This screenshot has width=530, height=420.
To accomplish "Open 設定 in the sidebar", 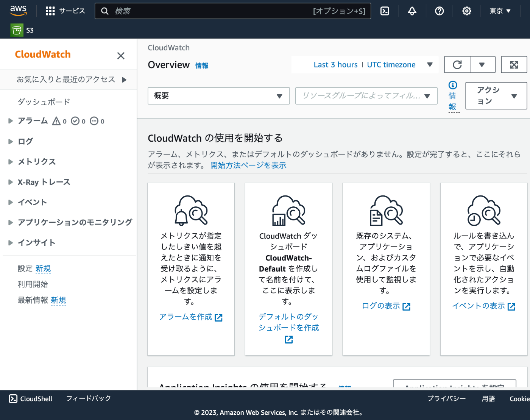I will tap(25, 269).
